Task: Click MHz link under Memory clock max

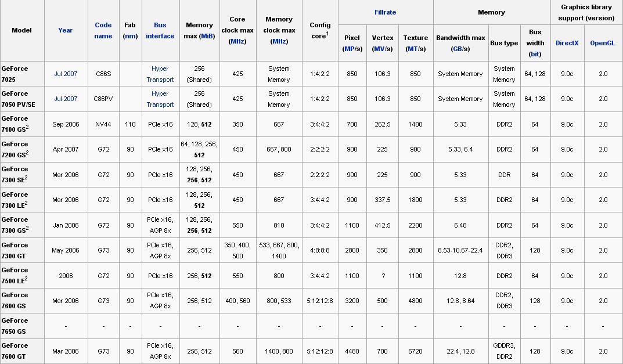Action: [x=279, y=41]
